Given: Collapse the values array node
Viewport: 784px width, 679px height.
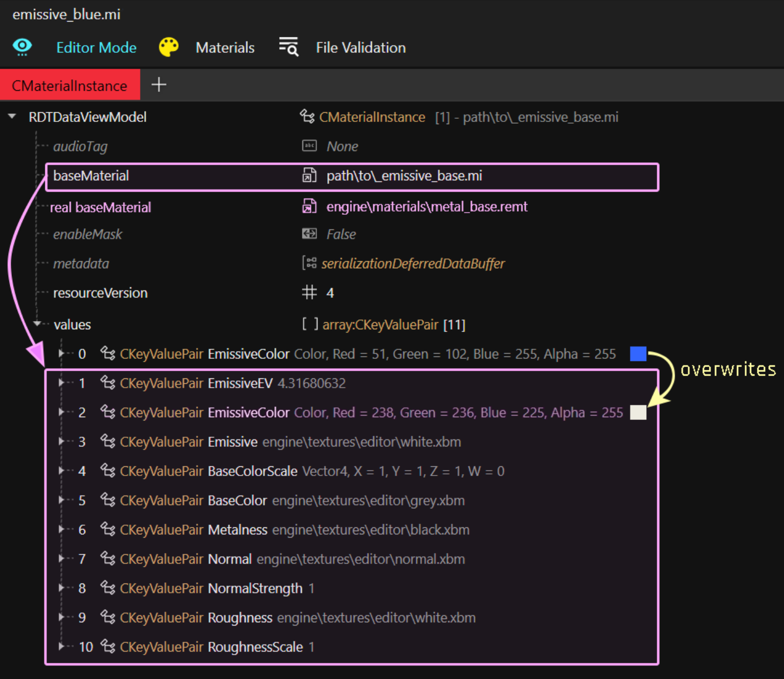Looking at the screenshot, I should click(37, 324).
